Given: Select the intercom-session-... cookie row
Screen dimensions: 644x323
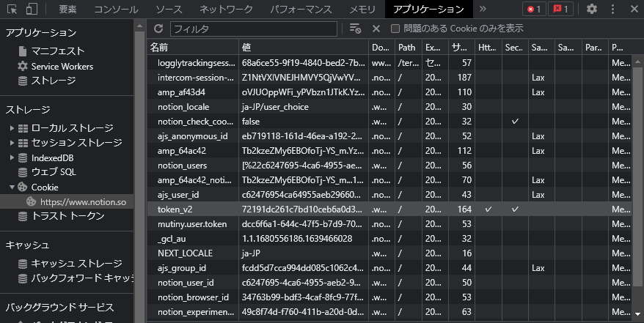Looking at the screenshot, I should coord(389,78).
